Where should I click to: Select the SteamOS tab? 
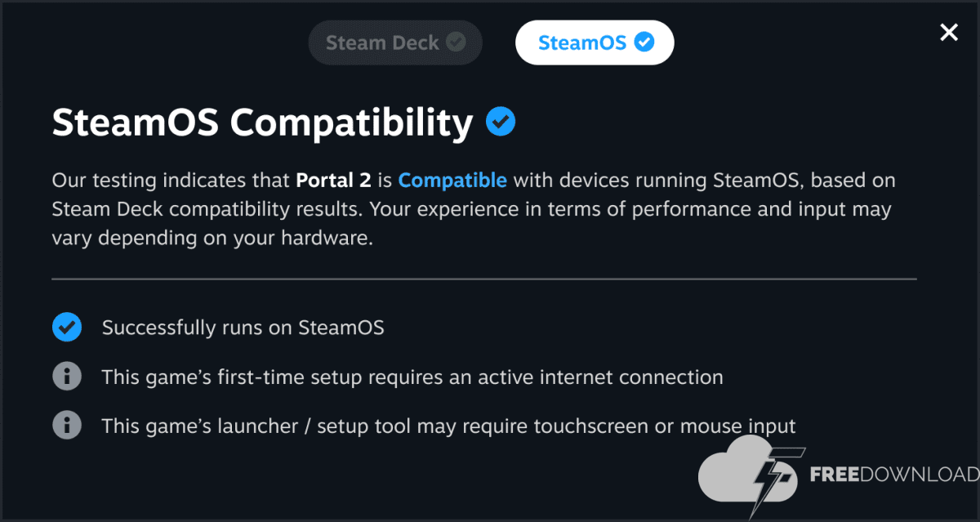[x=581, y=42]
